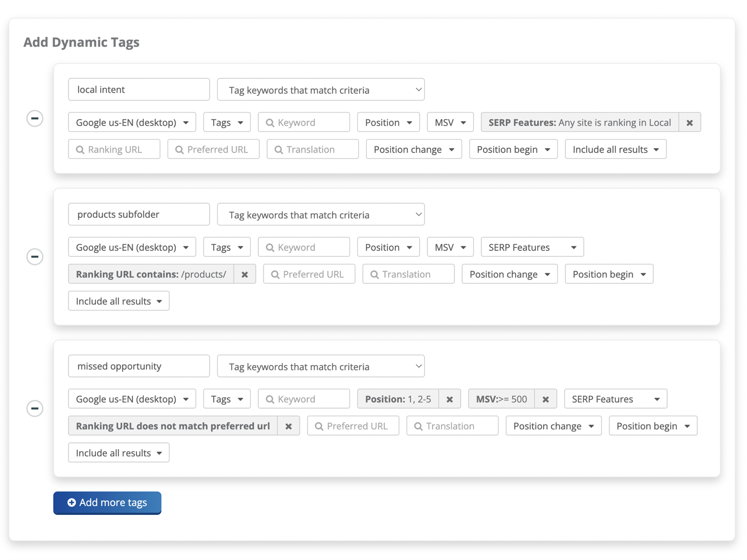Focus Keyword search in products subfolder row

[x=304, y=247]
